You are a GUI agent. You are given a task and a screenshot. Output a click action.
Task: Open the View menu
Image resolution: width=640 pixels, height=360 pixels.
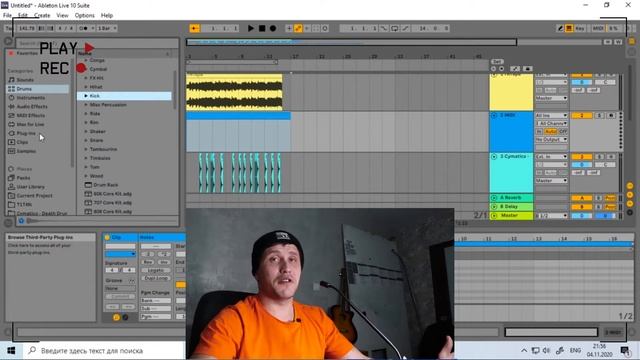[x=62, y=16]
